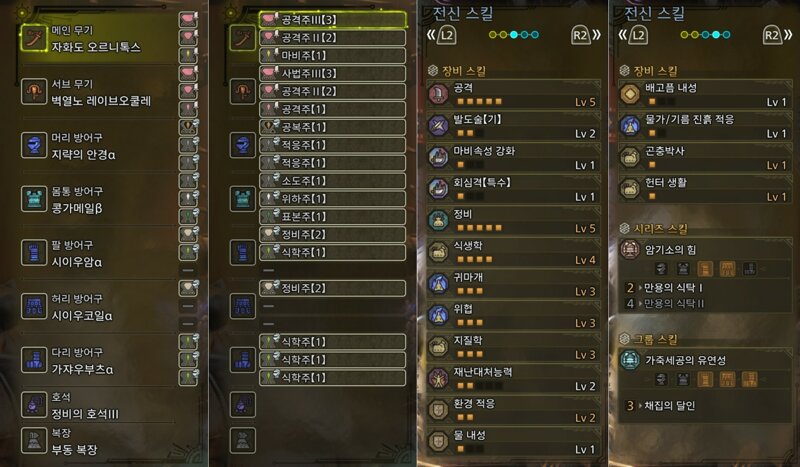Click the 복장 mantle icon
This screenshot has height=467, width=800.
(x=34, y=440)
